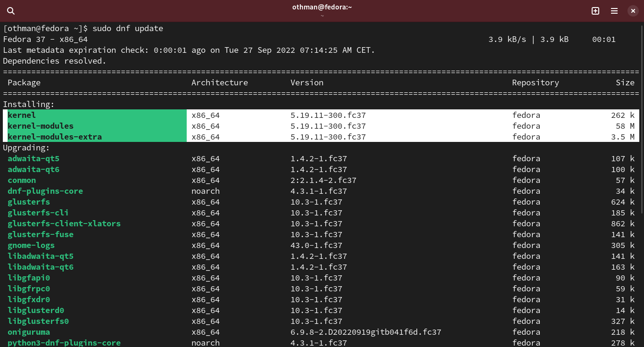Select the highlighted kernel package name
Screen dimensions: 644x347
(22, 115)
